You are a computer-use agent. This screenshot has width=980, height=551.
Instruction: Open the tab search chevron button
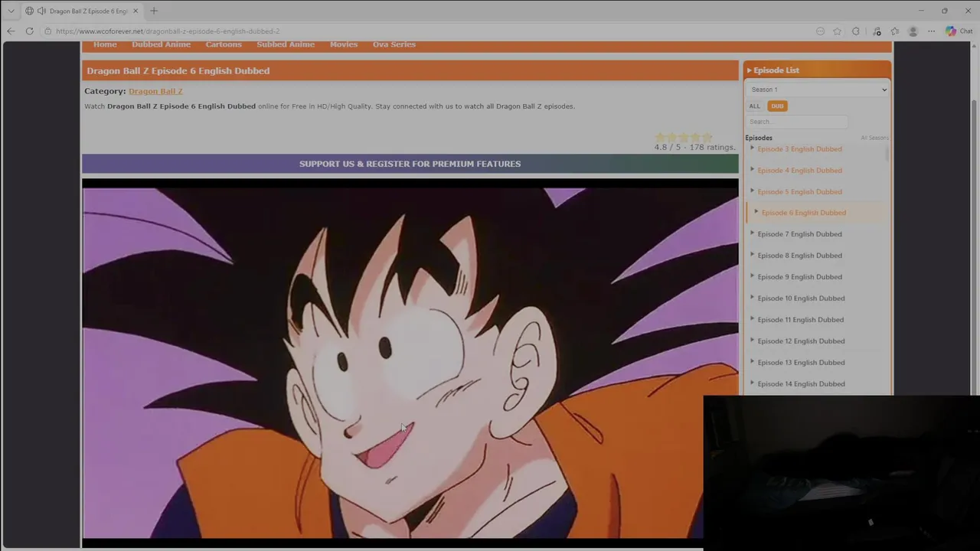[x=11, y=11]
